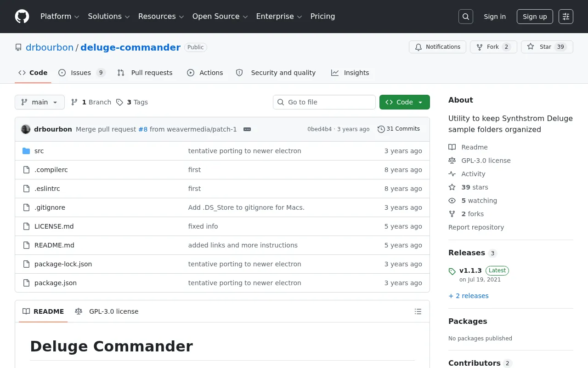Open Pricing page
The width and height of the screenshot is (588, 368).
point(322,17)
